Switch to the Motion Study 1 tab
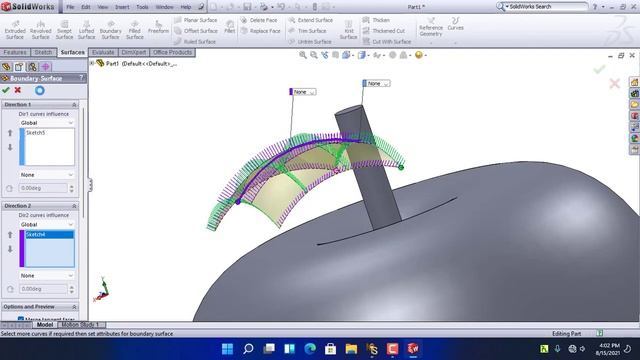The height and width of the screenshot is (360, 640). (80, 325)
